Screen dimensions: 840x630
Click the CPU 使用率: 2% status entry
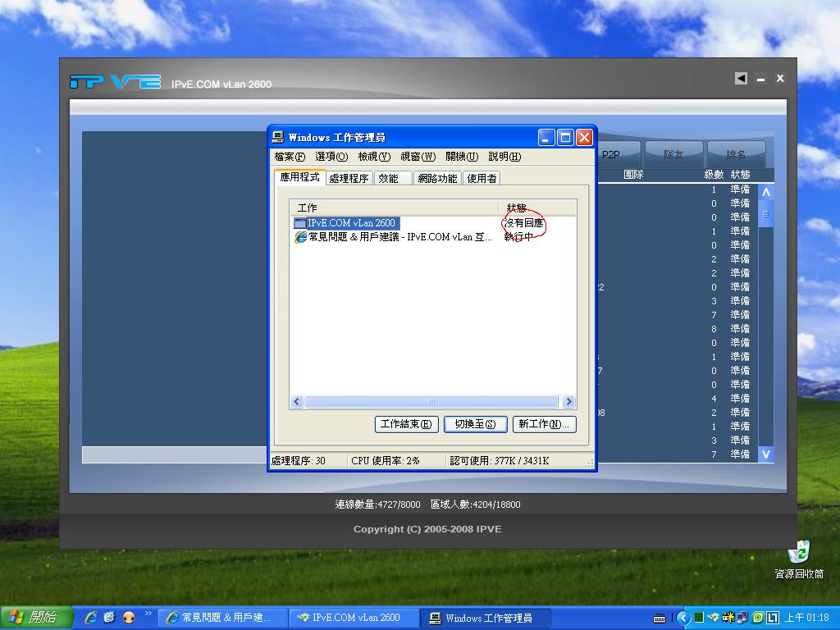click(386, 461)
